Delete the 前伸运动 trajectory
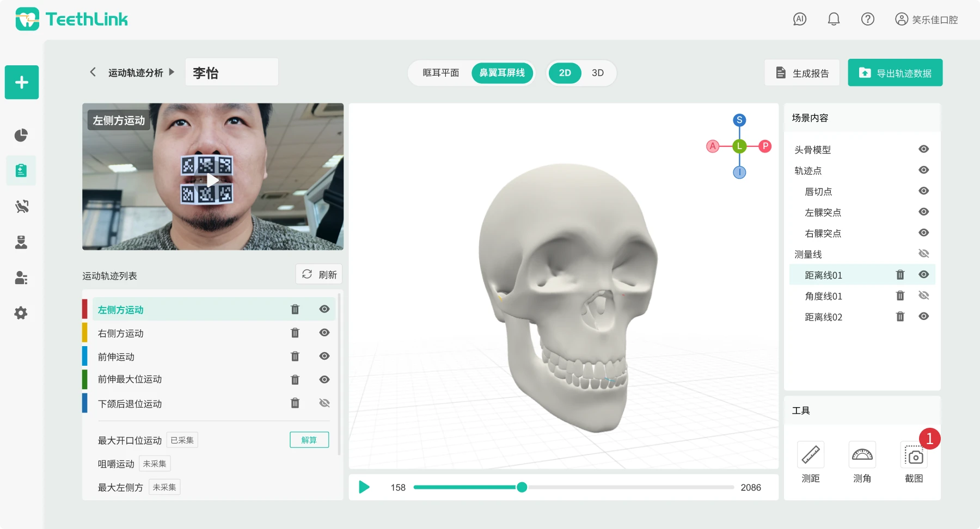Image resolution: width=980 pixels, height=529 pixels. point(295,356)
